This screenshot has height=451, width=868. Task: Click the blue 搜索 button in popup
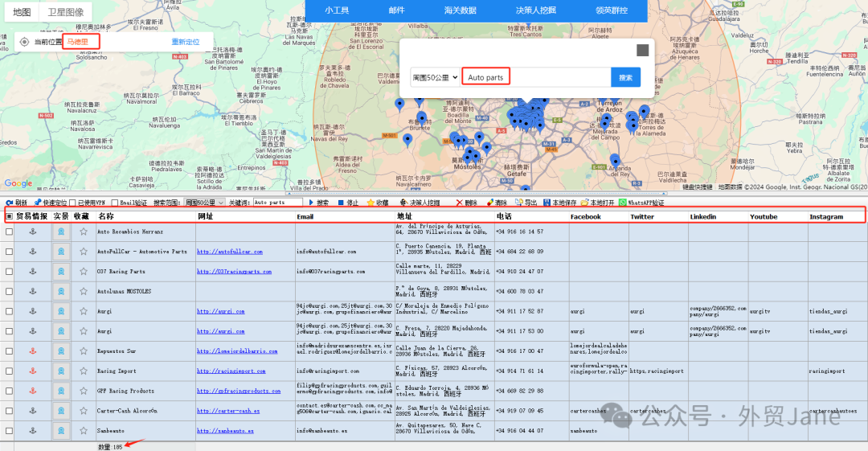tap(625, 77)
